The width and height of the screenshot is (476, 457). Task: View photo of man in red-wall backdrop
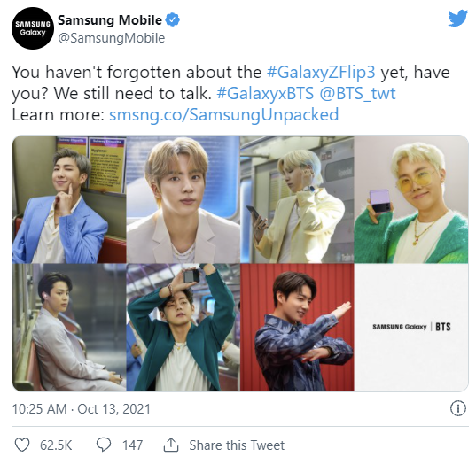(x=297, y=328)
